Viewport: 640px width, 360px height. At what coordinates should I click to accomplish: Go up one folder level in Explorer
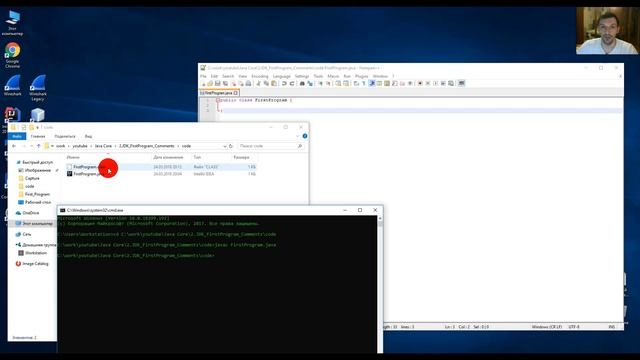[x=38, y=146]
